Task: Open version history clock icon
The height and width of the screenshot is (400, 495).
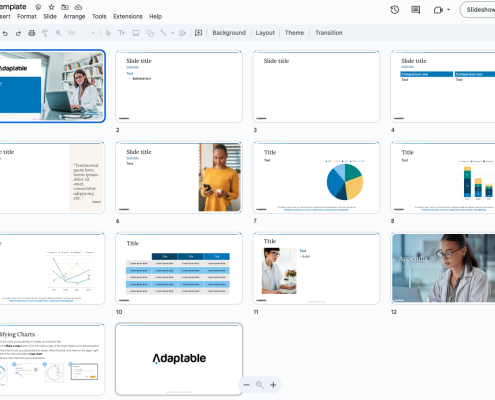Action: click(x=395, y=10)
